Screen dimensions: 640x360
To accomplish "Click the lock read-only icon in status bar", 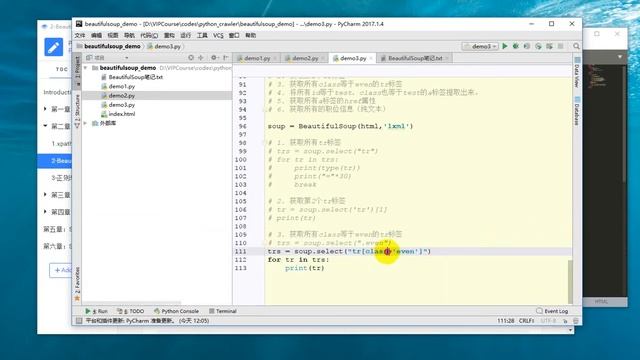I will pyautogui.click(x=565, y=321).
